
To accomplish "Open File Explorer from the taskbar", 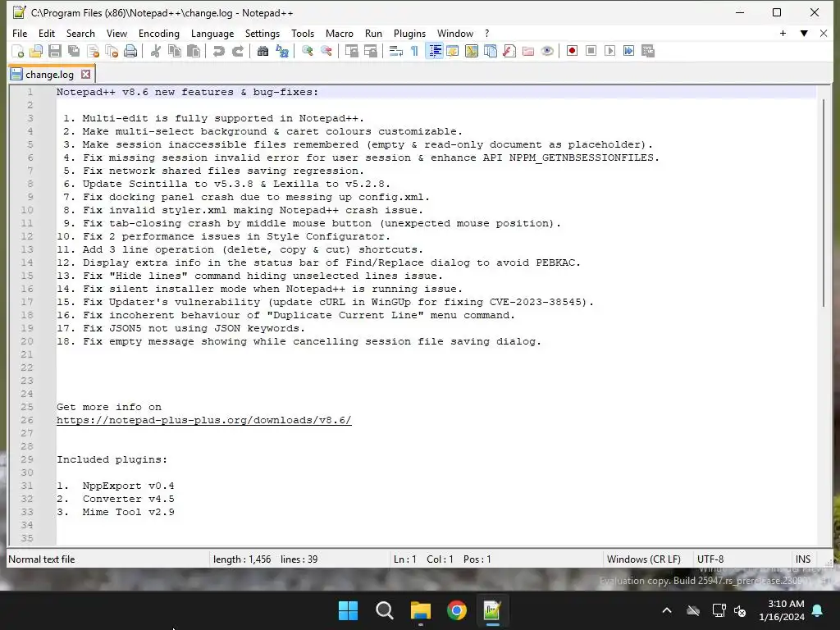I will [421, 610].
